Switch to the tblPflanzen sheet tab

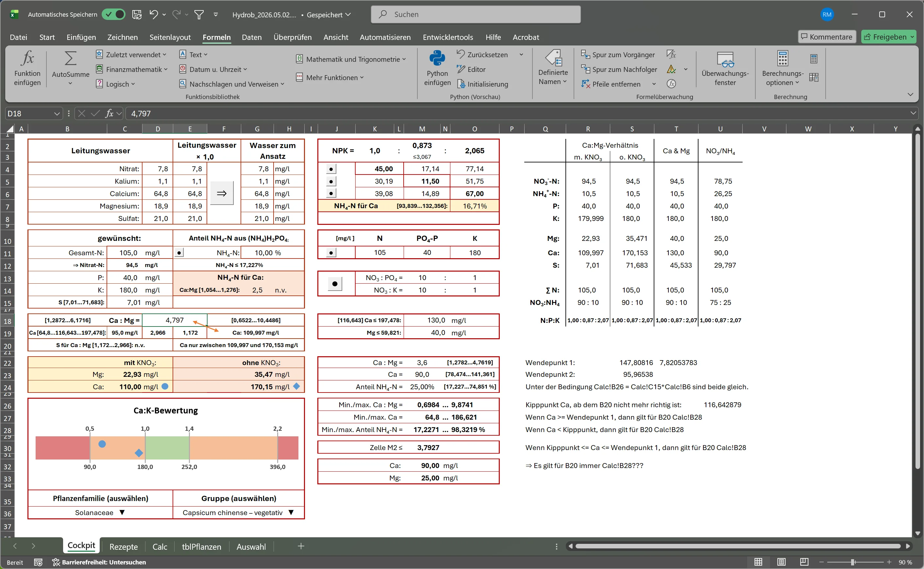pyautogui.click(x=201, y=546)
